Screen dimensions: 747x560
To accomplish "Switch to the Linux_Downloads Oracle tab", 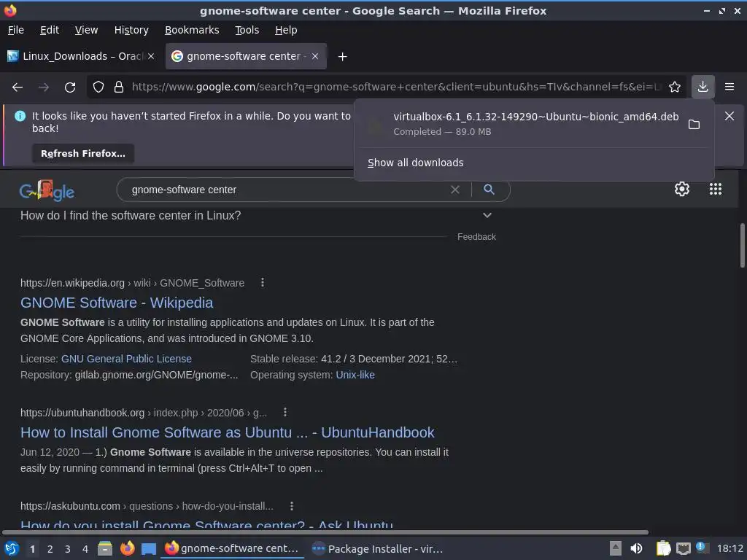I will pos(81,56).
